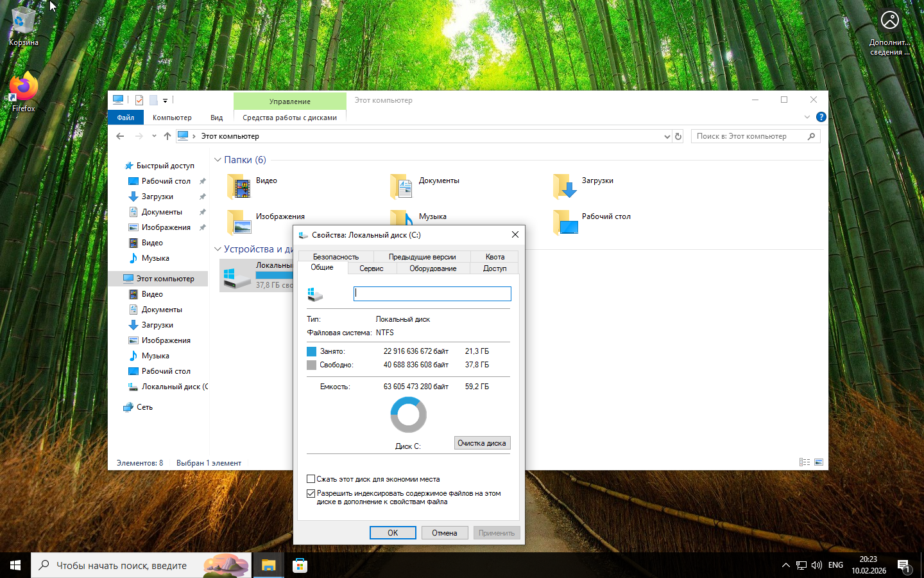Image resolution: width=924 pixels, height=578 pixels.
Task: Open the Hardware tab in properties
Action: coord(433,268)
